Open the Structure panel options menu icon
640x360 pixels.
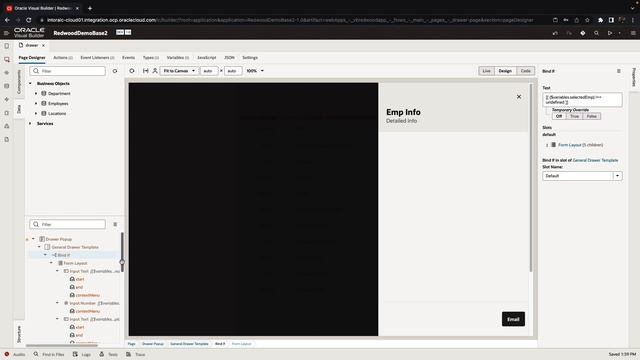click(115, 224)
